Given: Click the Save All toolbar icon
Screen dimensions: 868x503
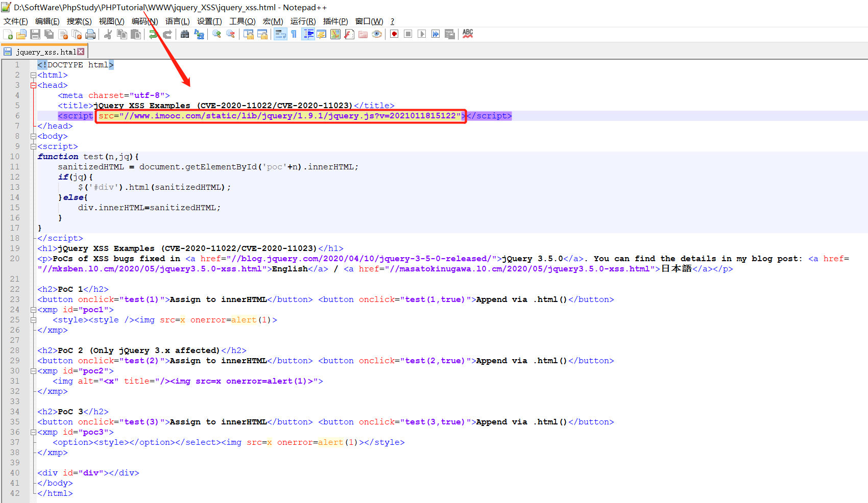Looking at the screenshot, I should pos(49,34).
